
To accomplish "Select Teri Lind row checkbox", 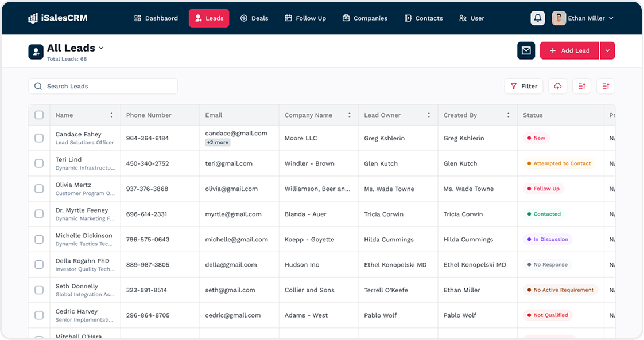I will coord(39,163).
